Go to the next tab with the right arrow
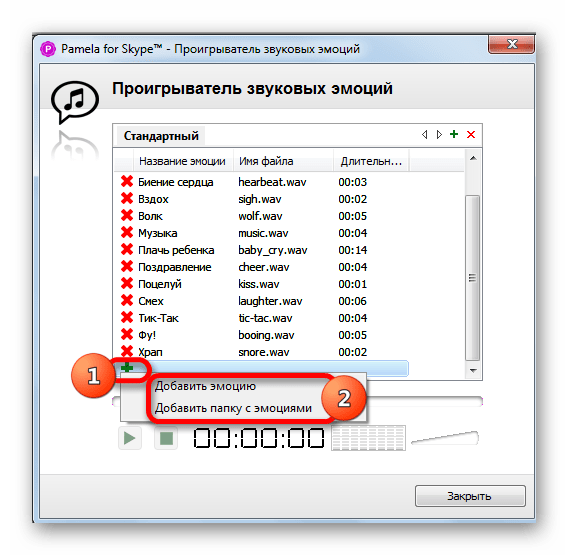This screenshot has height=555, width=568. [x=439, y=135]
